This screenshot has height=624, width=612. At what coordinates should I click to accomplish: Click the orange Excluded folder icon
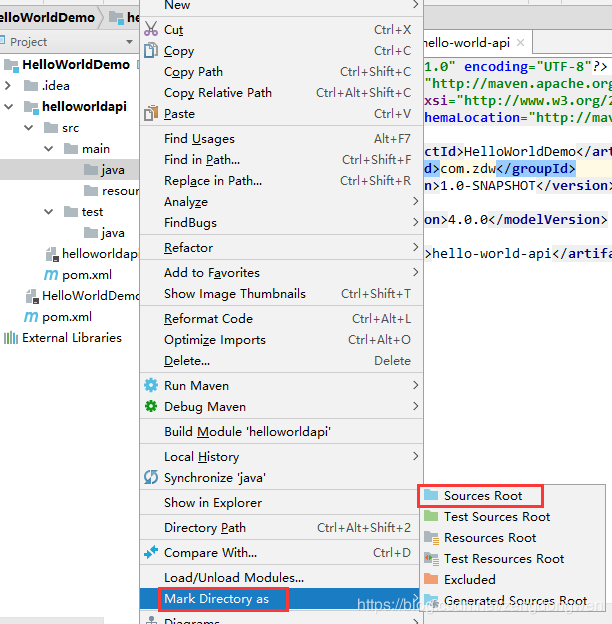[431, 579]
